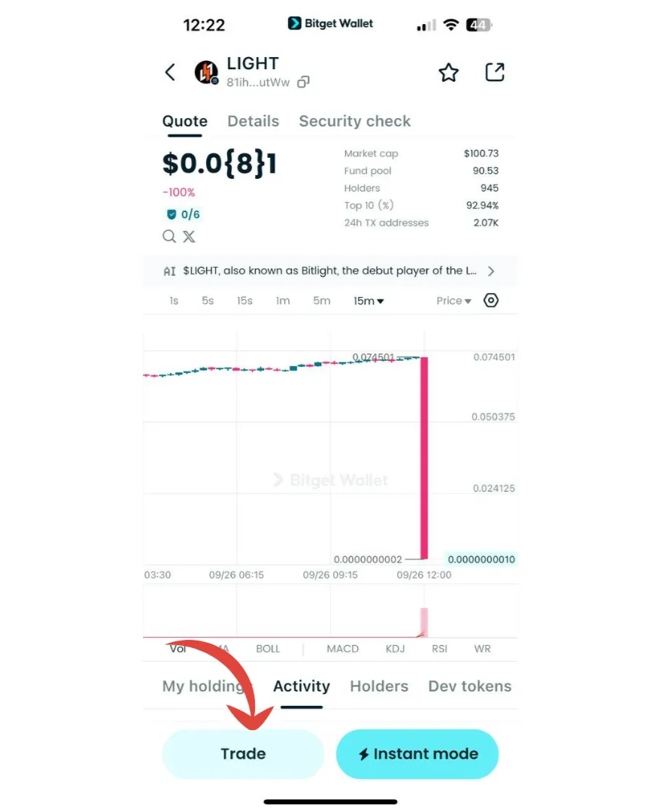Tap the magnifier search icon under the price

pyautogui.click(x=169, y=237)
